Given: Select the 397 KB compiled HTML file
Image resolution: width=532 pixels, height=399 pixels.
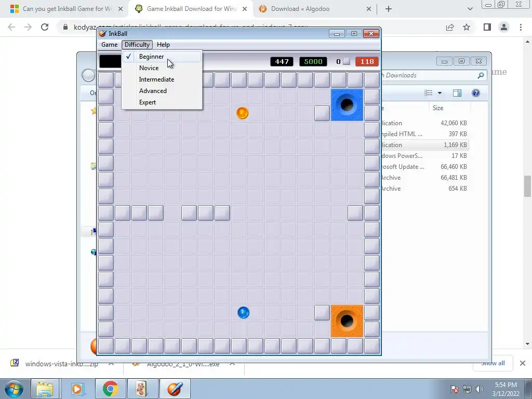Looking at the screenshot, I should tap(425, 134).
